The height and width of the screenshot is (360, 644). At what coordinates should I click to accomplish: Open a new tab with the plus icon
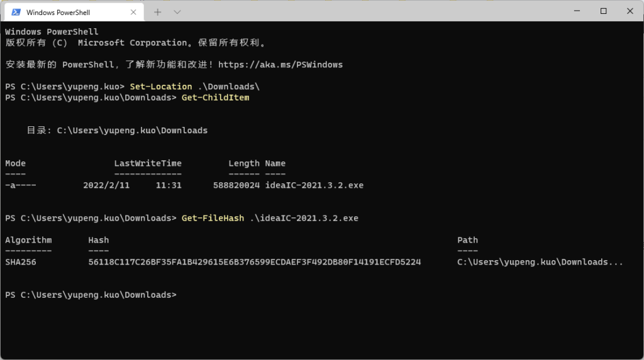tap(158, 13)
